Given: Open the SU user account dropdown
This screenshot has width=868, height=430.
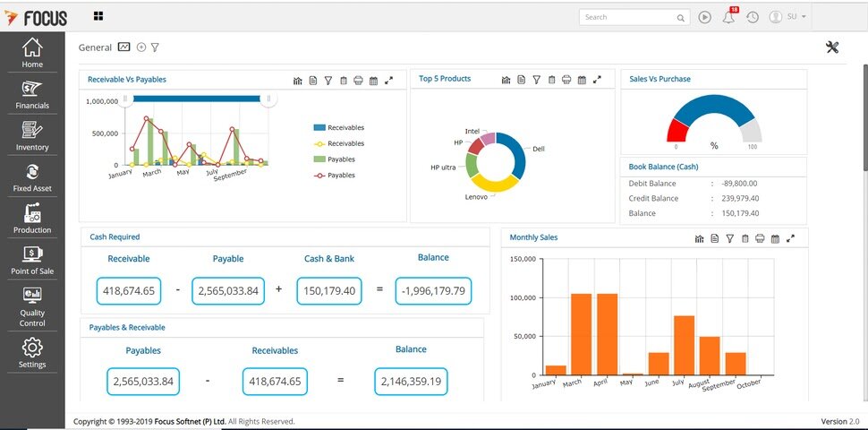Looking at the screenshot, I should coord(788,17).
